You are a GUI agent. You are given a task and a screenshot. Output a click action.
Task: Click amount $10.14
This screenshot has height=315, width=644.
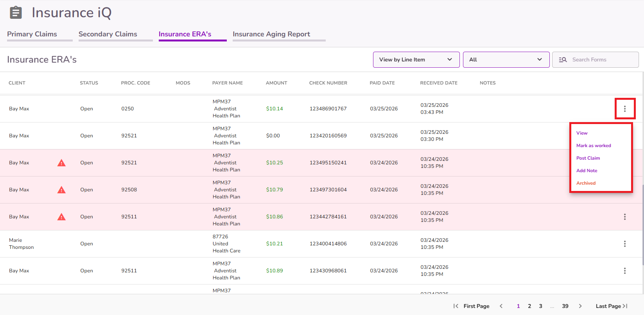tap(274, 109)
